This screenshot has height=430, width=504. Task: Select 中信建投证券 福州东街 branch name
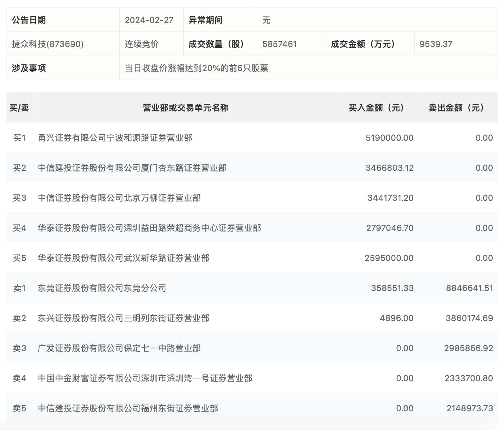pyautogui.click(x=128, y=408)
